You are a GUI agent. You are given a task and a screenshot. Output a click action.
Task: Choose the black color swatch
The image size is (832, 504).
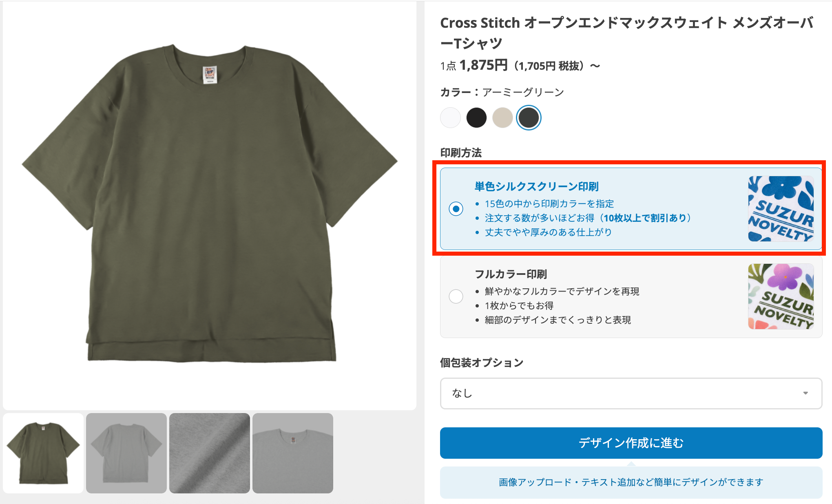click(476, 118)
